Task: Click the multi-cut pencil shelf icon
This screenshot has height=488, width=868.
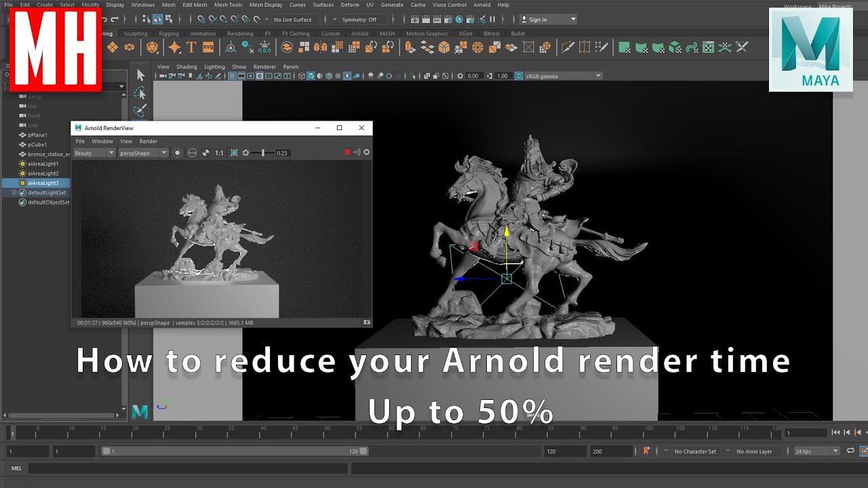Action: point(568,47)
